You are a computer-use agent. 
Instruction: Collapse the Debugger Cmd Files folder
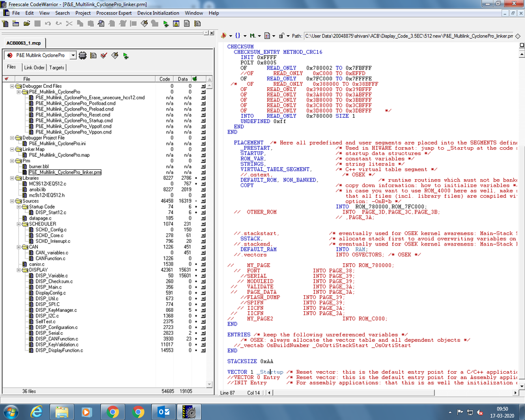13,86
